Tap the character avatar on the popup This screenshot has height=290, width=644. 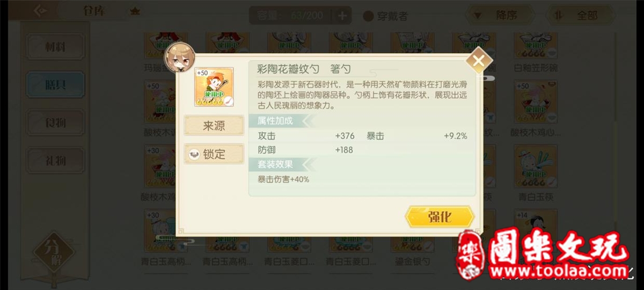pyautogui.click(x=179, y=57)
